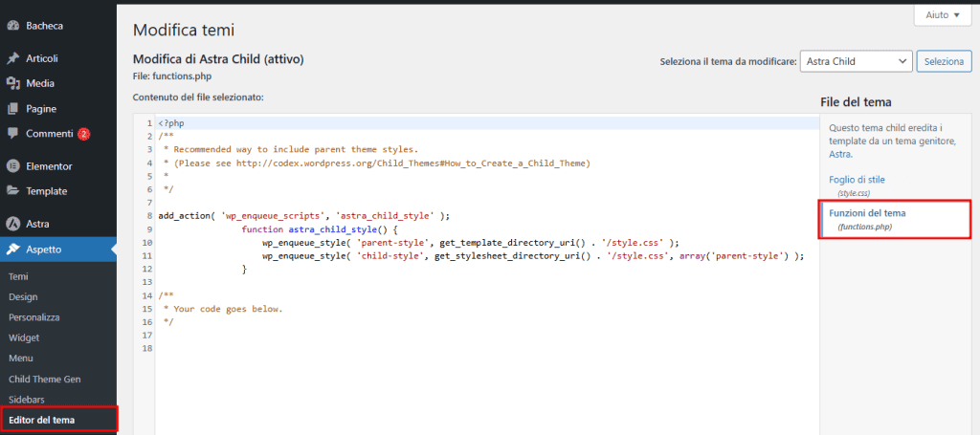Click 'Recommended way to include' comment

tap(291, 150)
